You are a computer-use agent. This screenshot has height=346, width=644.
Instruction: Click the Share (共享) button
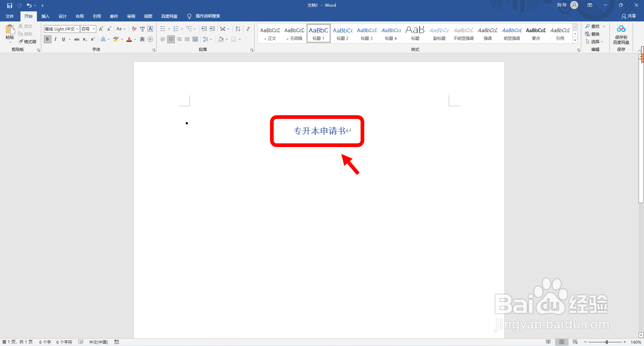pyautogui.click(x=629, y=16)
